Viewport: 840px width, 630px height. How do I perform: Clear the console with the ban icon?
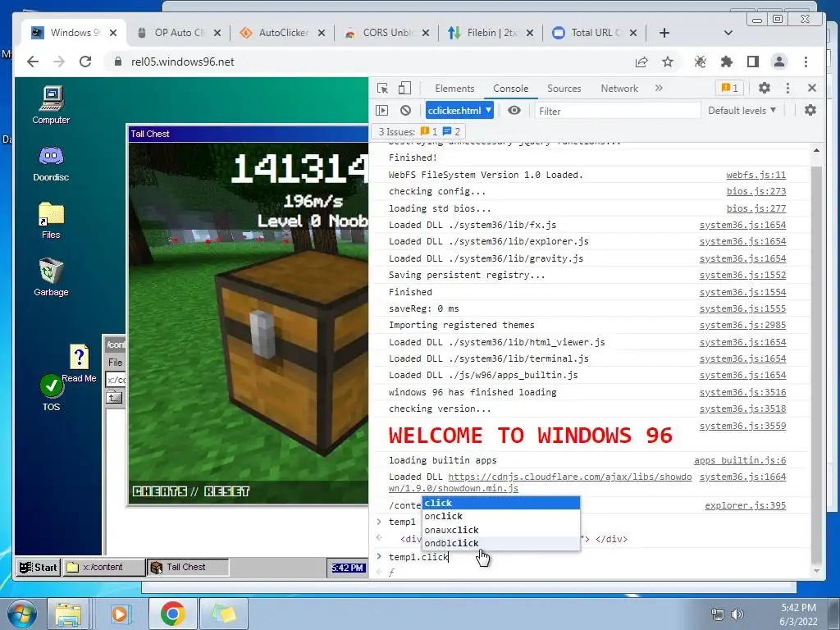[405, 111]
